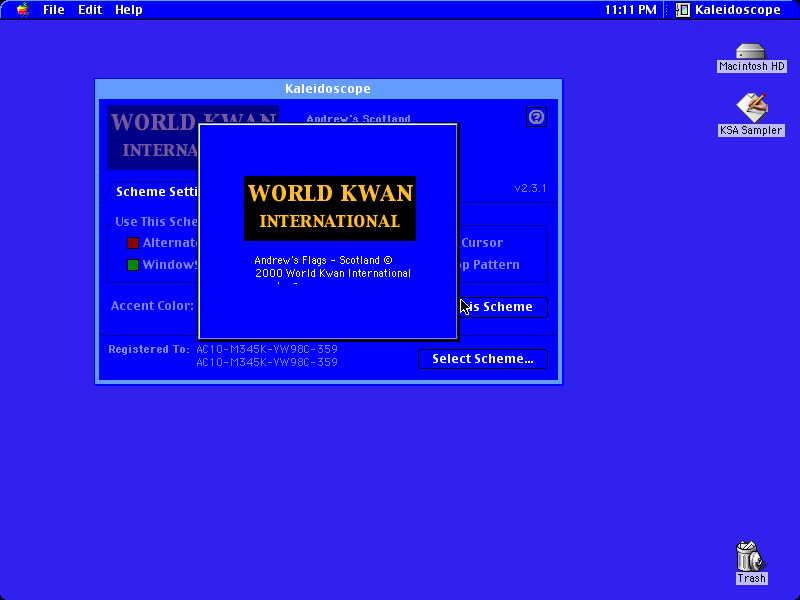Click the Select Scheme... button
Image resolution: width=800 pixels, height=600 pixels.
483,359
